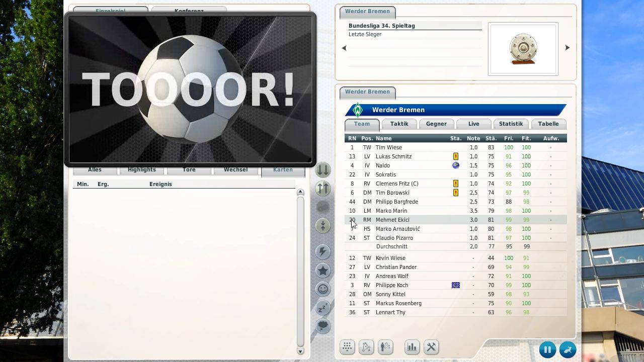Click the double up arrows icon
Image resolution: width=644 pixels, height=362 pixels.
(323, 189)
